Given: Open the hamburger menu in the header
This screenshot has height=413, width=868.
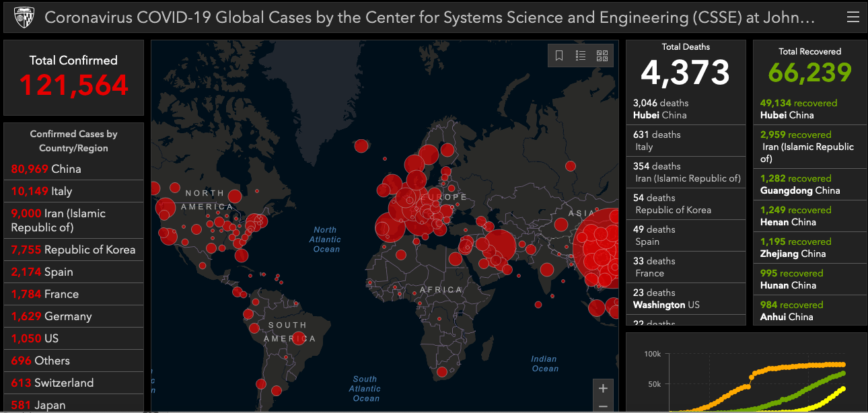Looking at the screenshot, I should (x=853, y=17).
